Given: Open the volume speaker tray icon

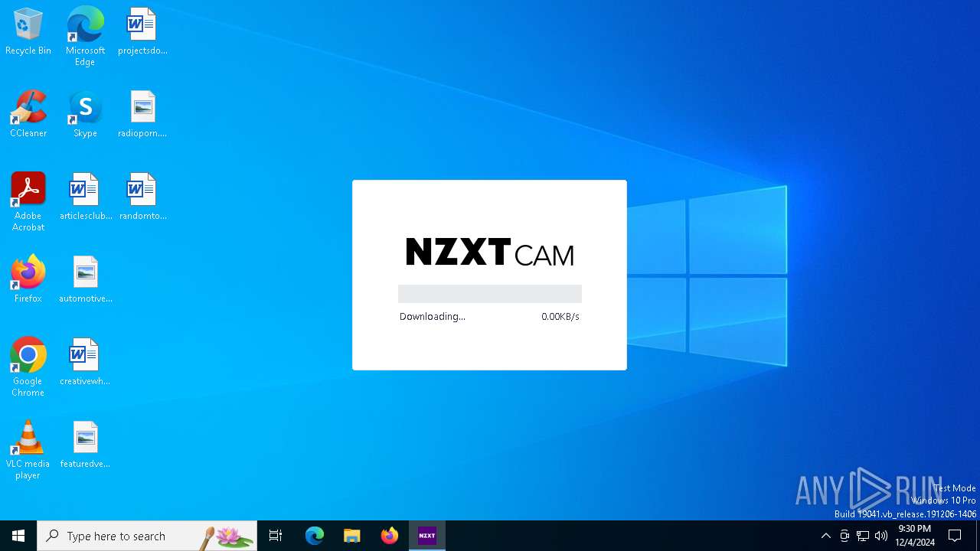Looking at the screenshot, I should pyautogui.click(x=881, y=536).
